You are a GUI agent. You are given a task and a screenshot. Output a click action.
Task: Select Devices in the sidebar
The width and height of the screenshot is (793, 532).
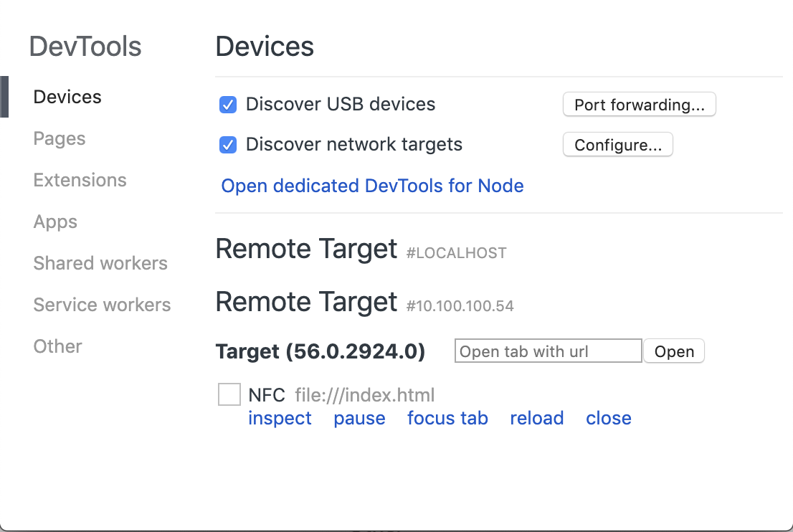point(67,97)
